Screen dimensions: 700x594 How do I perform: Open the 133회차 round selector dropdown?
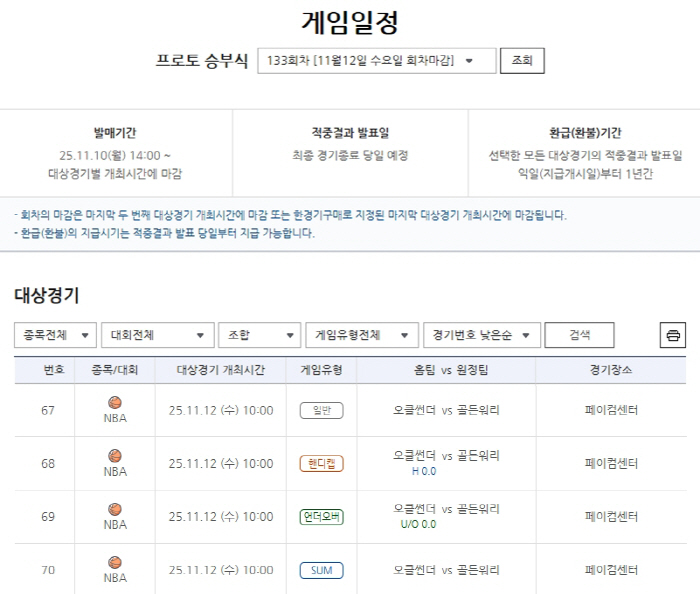point(376,61)
